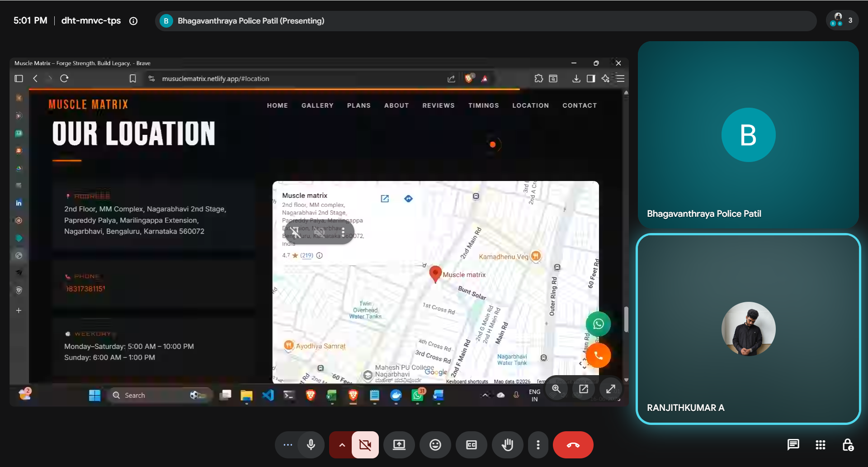Open the browser extensions puzzle icon

pyautogui.click(x=538, y=78)
